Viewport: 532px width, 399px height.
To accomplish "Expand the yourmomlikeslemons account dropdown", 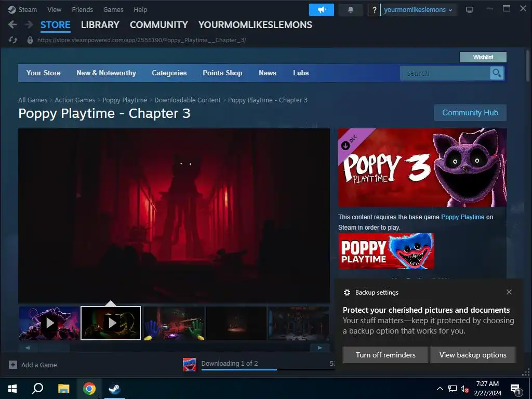I will click(418, 10).
